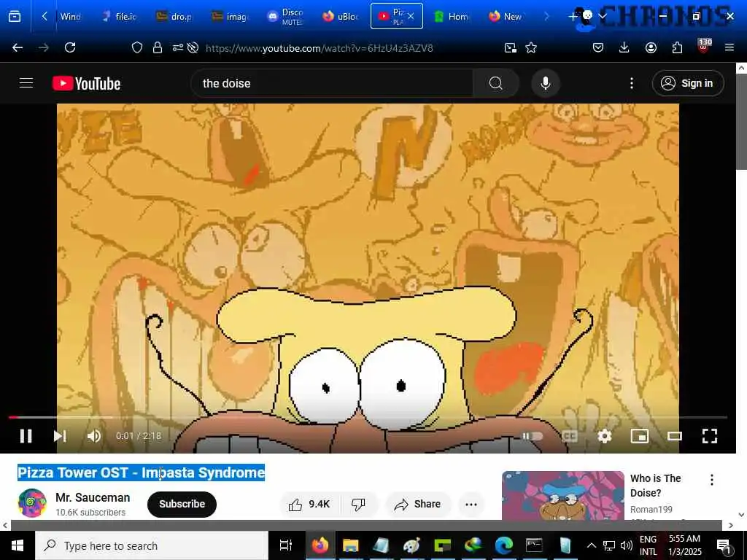
Task: Open Firefox extensions puzzle icon
Action: [677, 47]
